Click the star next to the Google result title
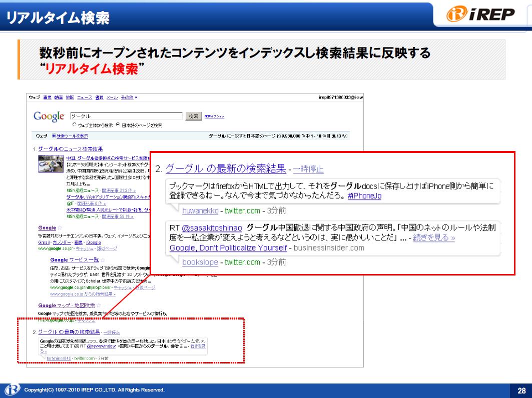Viewport: 532px width, 398px height. [60, 228]
